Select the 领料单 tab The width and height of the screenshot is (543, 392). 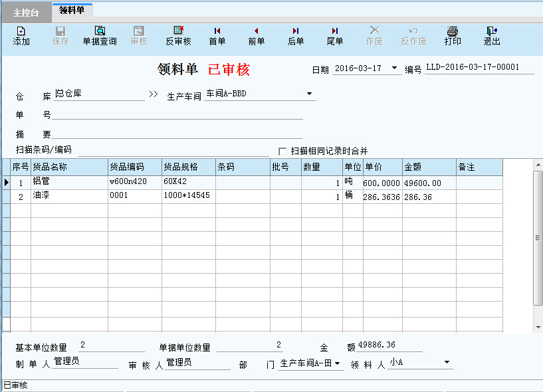coord(72,10)
